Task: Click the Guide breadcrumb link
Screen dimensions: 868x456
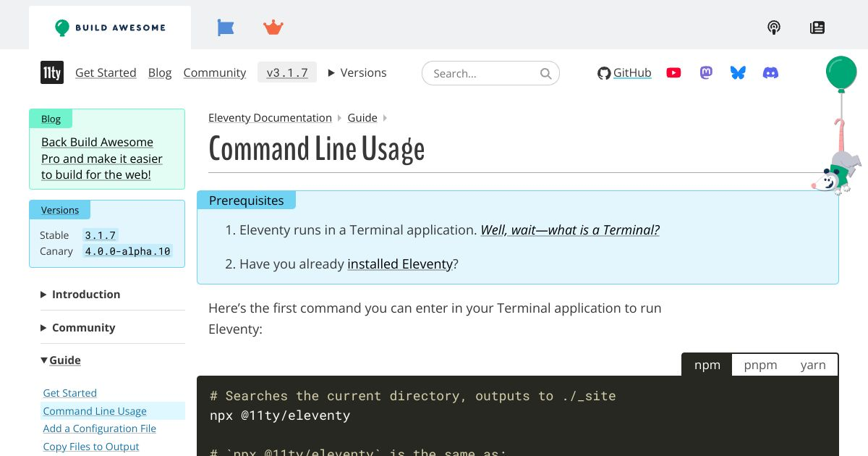Action: coord(362,117)
